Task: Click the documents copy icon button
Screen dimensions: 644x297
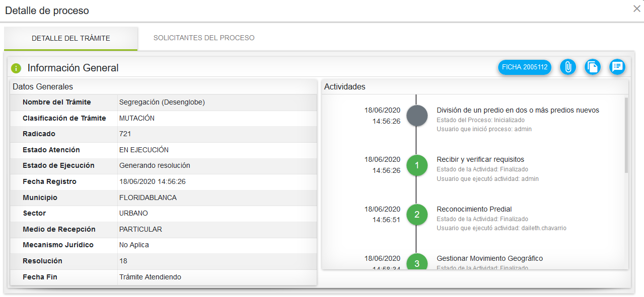Action: pyautogui.click(x=593, y=67)
